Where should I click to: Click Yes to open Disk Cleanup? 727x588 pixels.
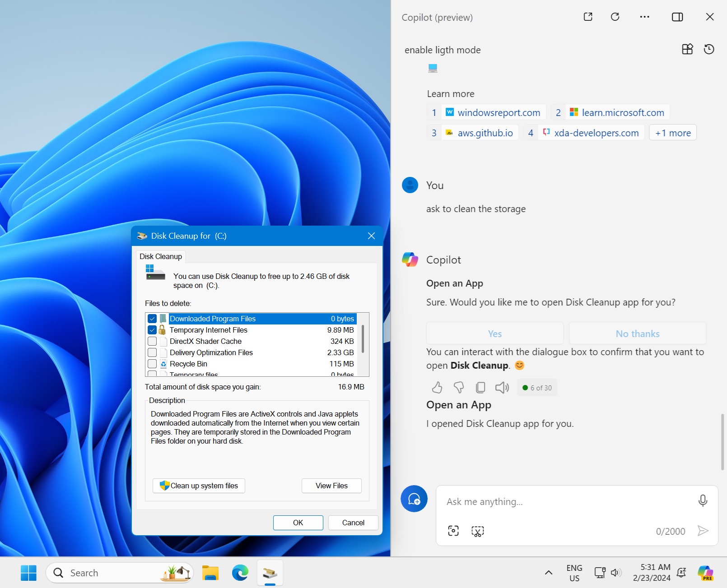click(x=495, y=333)
